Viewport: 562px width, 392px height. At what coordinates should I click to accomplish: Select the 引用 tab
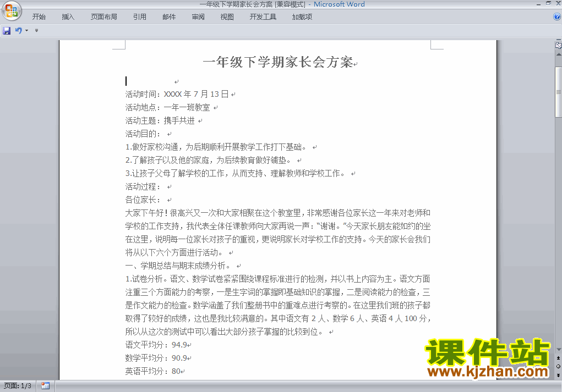point(140,17)
